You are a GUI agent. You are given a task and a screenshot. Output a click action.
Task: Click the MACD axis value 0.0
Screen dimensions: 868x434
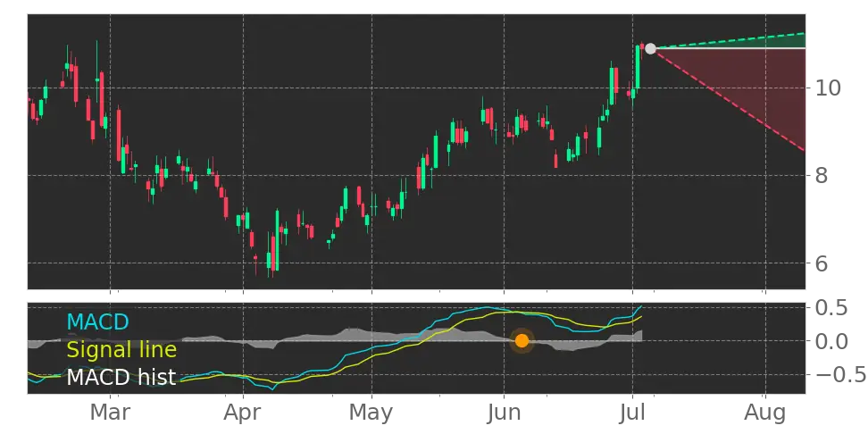click(x=831, y=341)
